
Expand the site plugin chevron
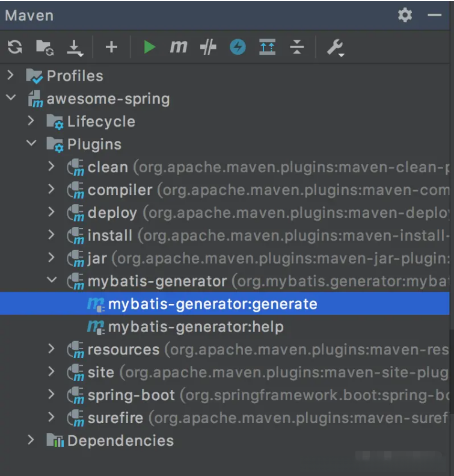[x=52, y=372]
